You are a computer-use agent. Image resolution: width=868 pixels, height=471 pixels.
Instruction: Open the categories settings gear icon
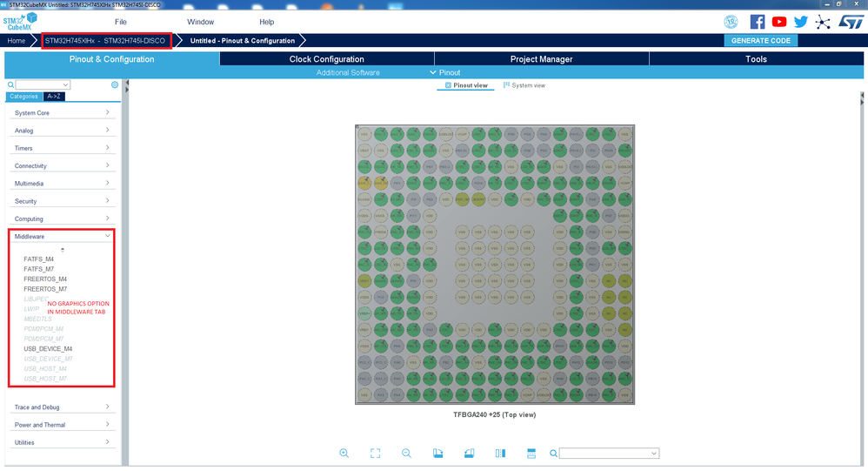click(115, 84)
